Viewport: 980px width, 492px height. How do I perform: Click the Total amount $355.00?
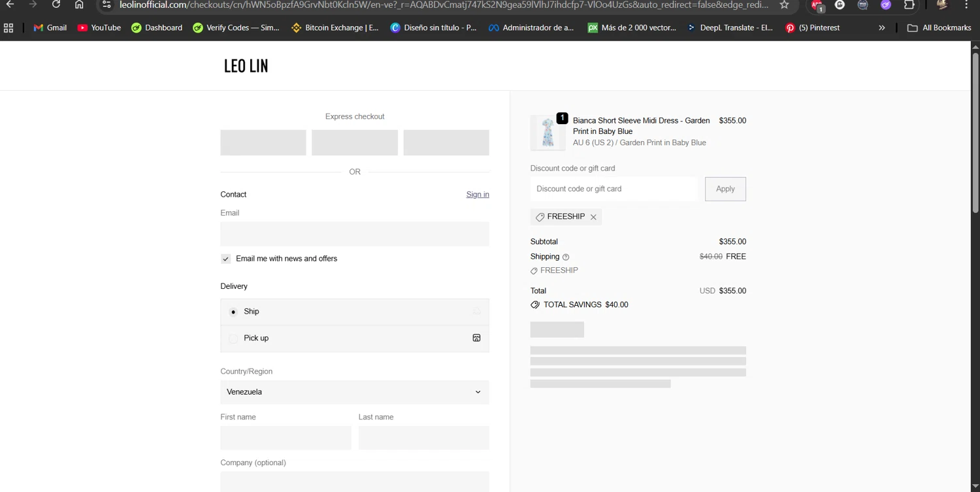point(732,291)
